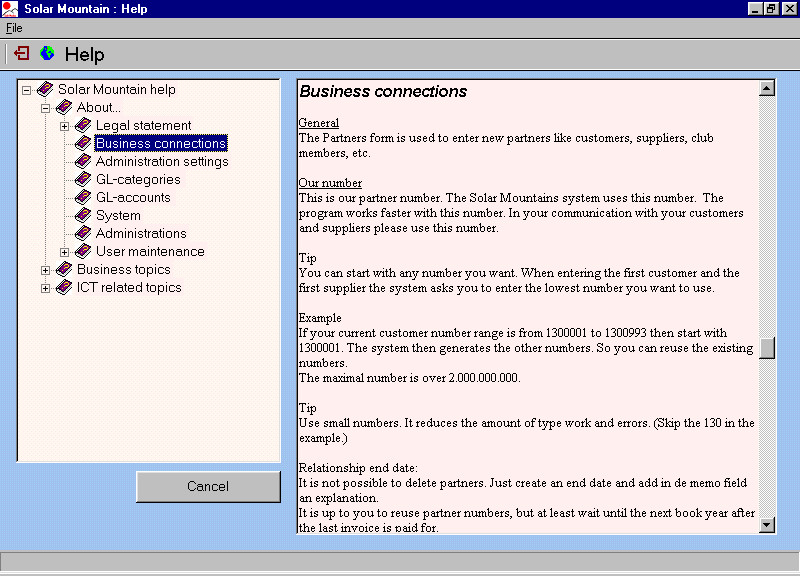Open the GL-accounts help topic
Image resolution: width=800 pixels, height=576 pixels.
133,197
